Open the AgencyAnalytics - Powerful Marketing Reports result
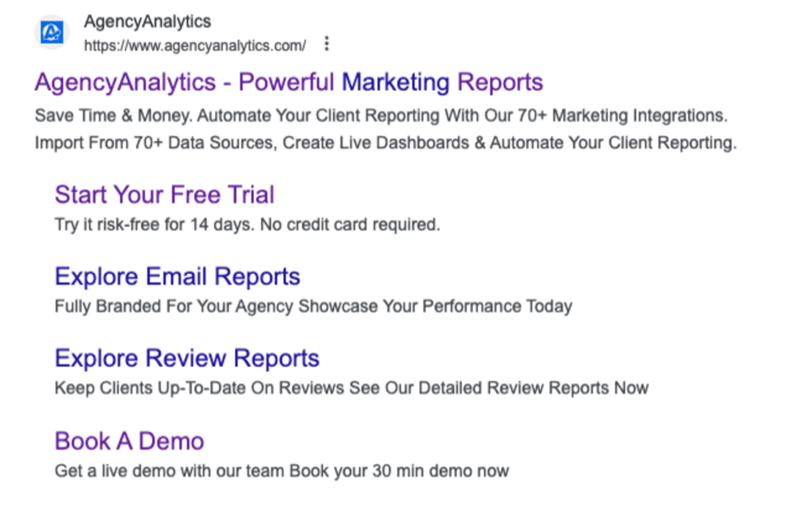Screen dimensions: 812x509 coord(288,82)
